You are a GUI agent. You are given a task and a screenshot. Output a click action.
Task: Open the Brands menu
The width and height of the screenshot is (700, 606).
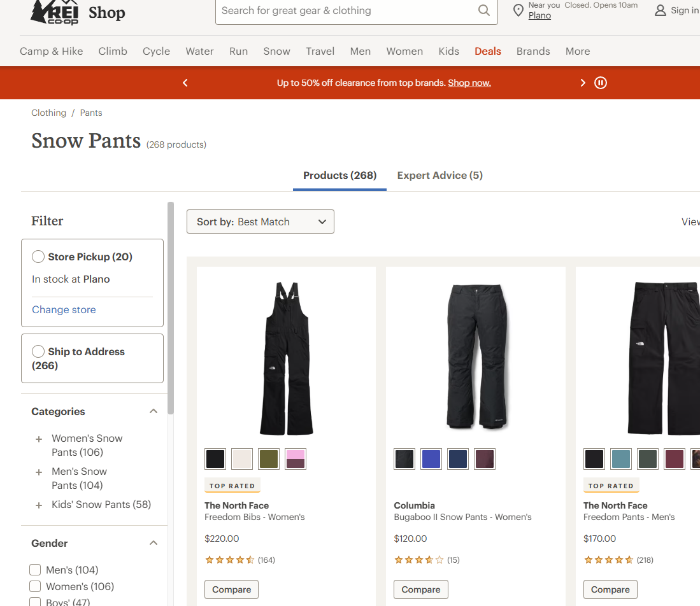coord(533,52)
